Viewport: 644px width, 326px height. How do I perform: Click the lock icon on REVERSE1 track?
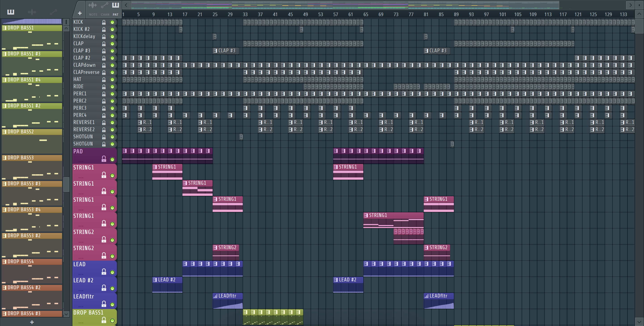104,123
